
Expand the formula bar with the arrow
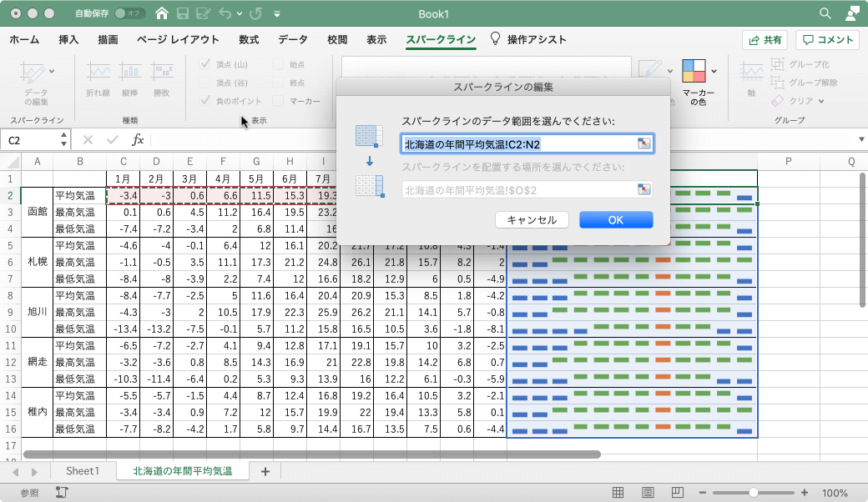(x=861, y=139)
